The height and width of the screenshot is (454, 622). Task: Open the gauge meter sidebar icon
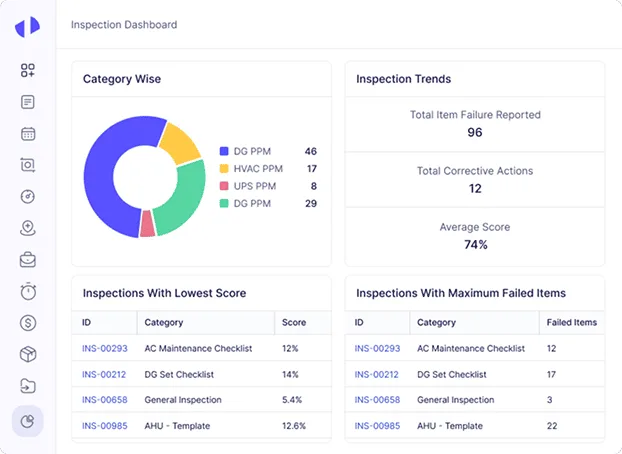pyautogui.click(x=28, y=196)
